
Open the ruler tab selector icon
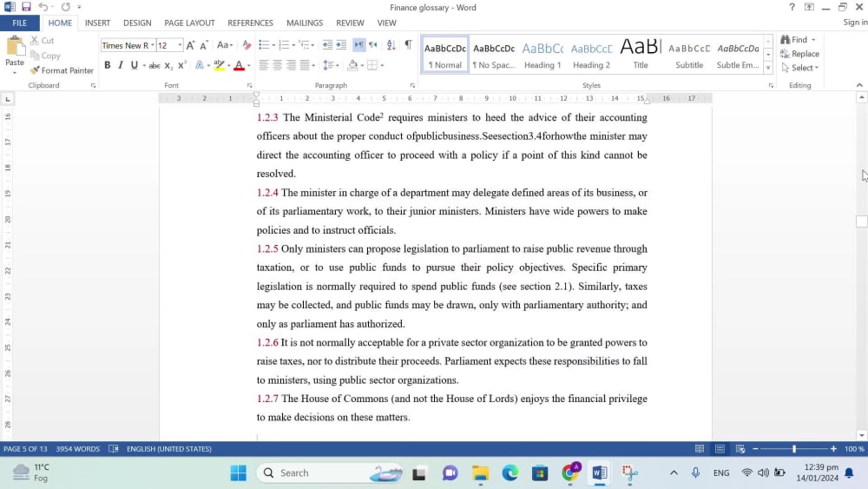tap(7, 99)
